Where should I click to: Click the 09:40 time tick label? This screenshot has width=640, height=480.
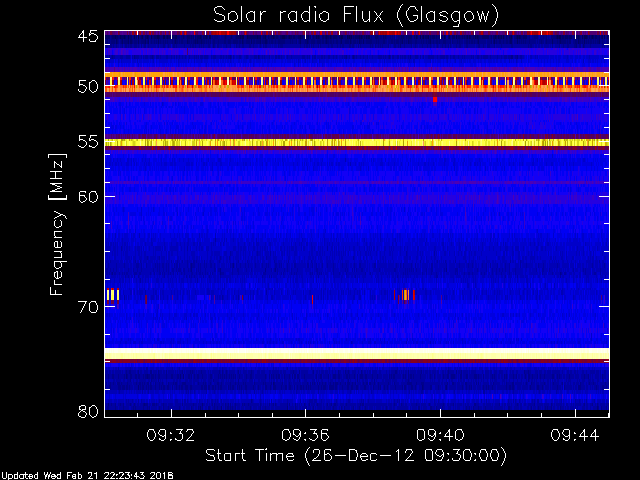[440, 435]
